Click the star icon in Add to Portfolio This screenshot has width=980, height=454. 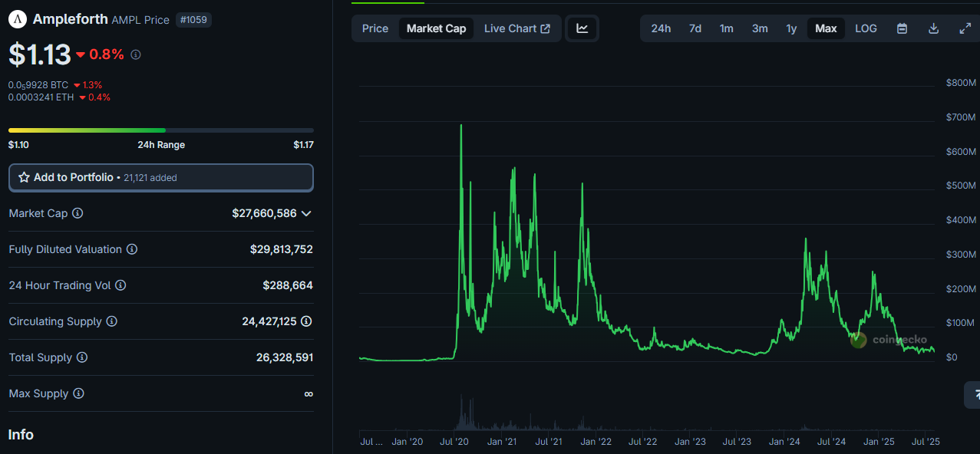pos(24,177)
